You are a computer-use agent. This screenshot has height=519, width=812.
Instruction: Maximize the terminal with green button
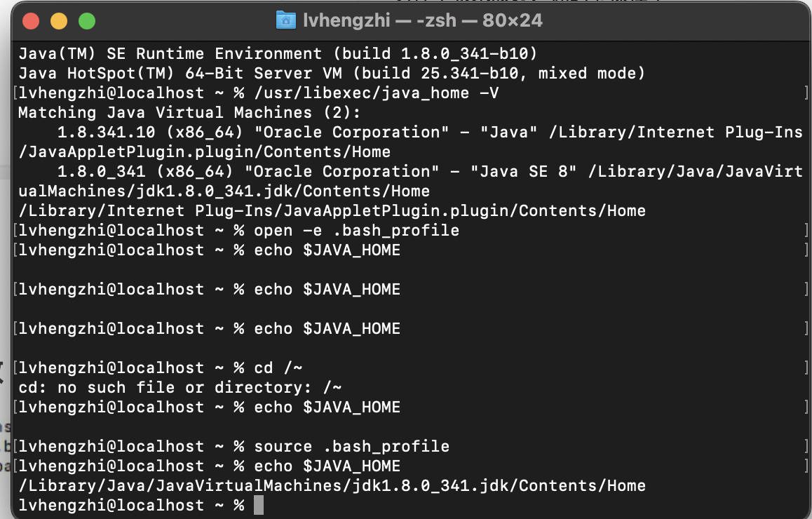pos(87,21)
